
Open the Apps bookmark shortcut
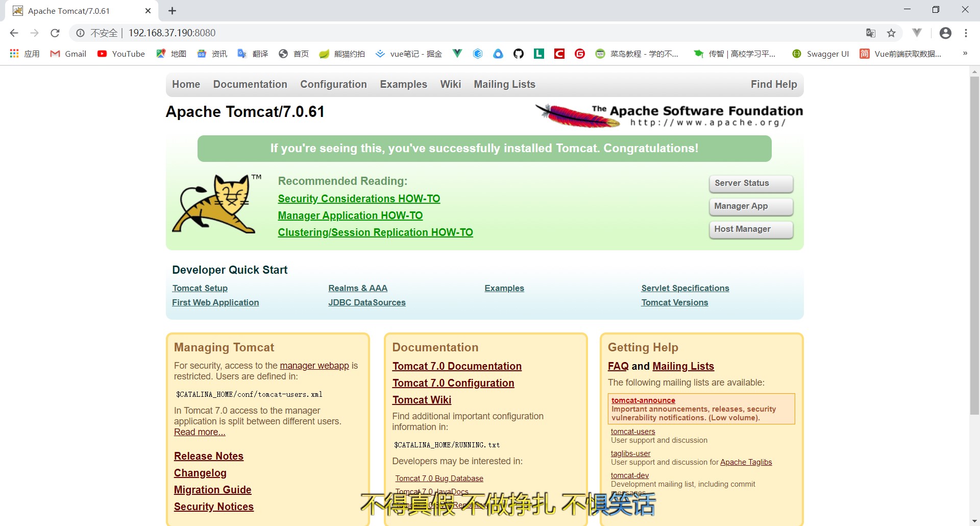tap(24, 54)
